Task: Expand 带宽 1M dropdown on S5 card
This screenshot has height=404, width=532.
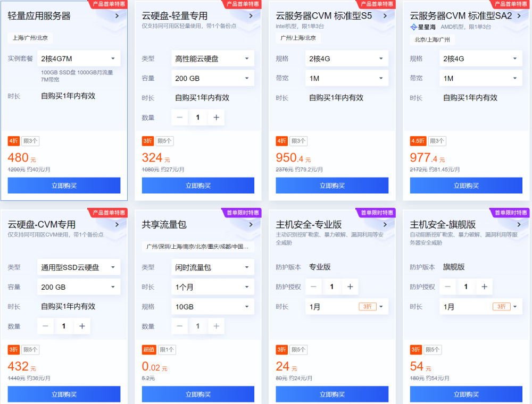Action: (346, 78)
